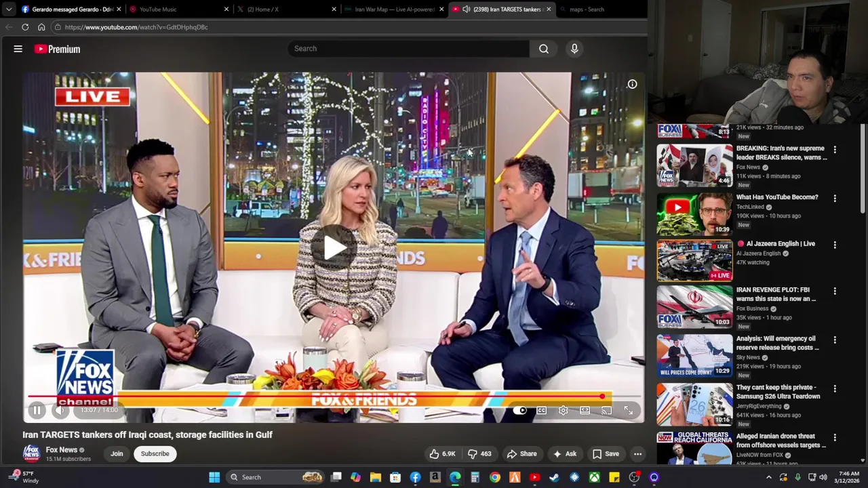Open the YouTube hamburger guide menu
The height and width of the screenshot is (488, 868).
(18, 49)
